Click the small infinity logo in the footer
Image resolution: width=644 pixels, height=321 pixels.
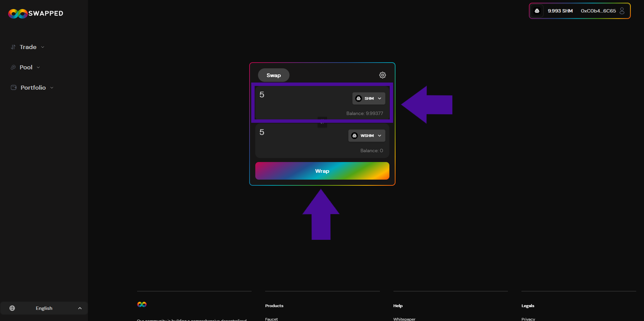click(x=142, y=304)
